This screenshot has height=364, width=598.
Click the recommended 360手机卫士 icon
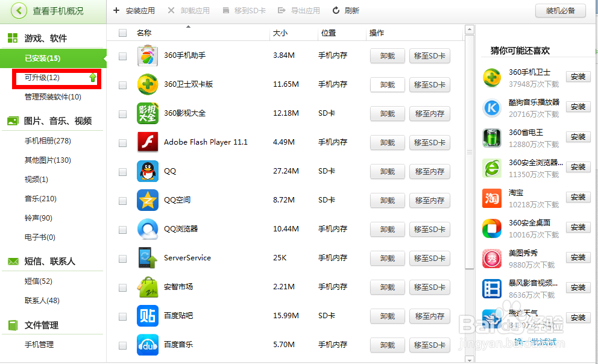point(492,78)
